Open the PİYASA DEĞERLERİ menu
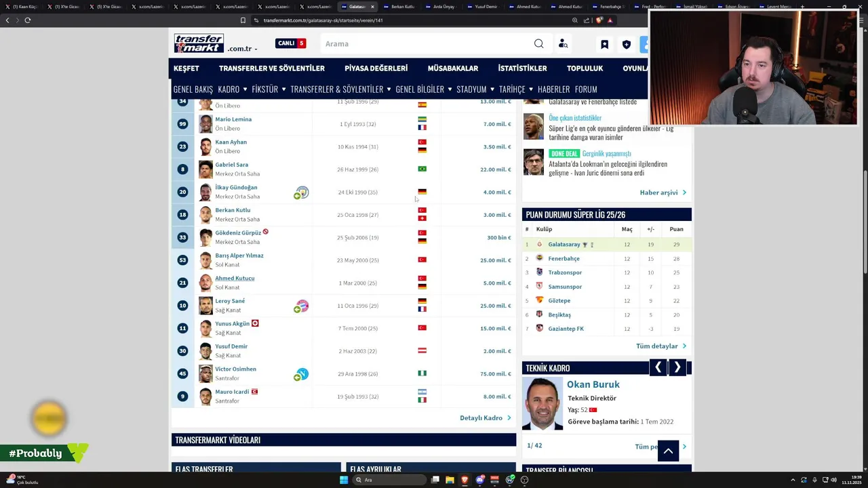Image resolution: width=868 pixels, height=488 pixels. 376,68
